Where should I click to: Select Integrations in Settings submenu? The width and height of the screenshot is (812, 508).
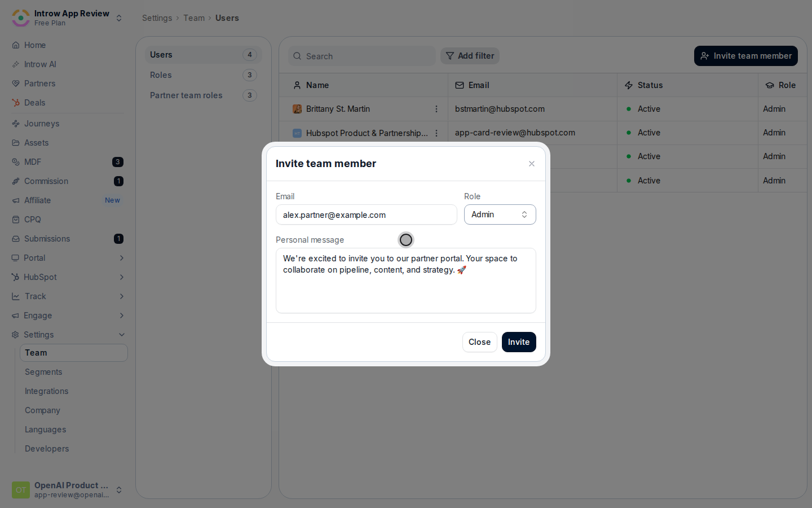[47, 391]
